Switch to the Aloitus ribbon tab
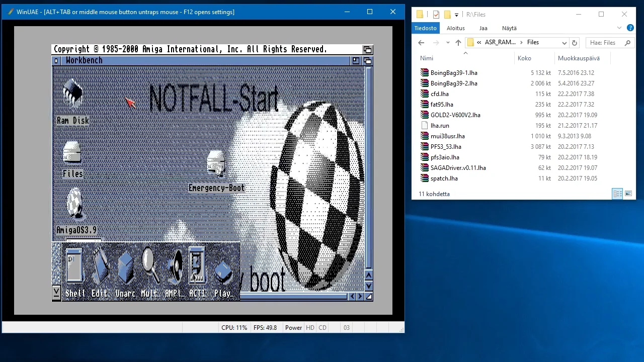Viewport: 644px width, 362px height. click(x=456, y=28)
